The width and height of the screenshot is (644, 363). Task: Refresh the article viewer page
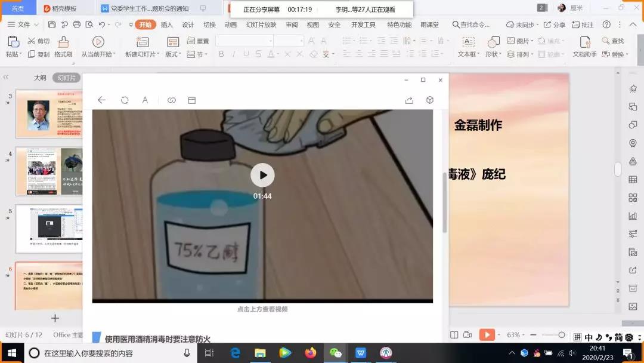pos(125,100)
